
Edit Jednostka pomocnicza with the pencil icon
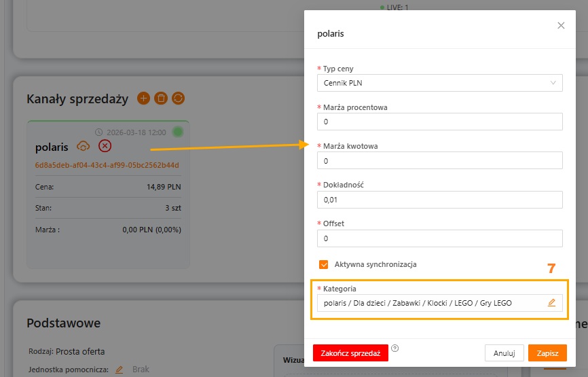click(x=119, y=370)
